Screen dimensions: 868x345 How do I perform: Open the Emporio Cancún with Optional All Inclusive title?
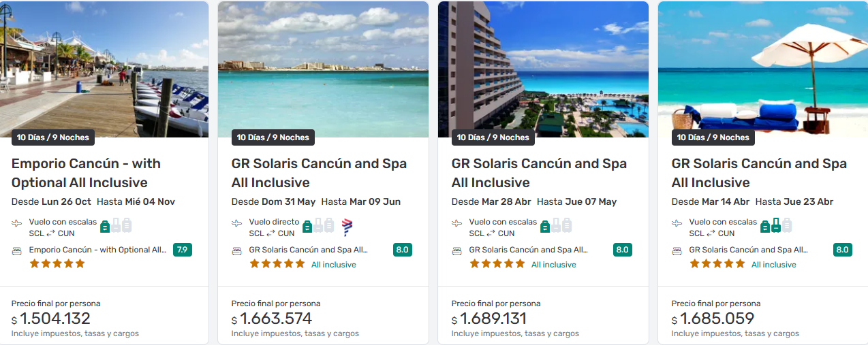click(x=86, y=173)
